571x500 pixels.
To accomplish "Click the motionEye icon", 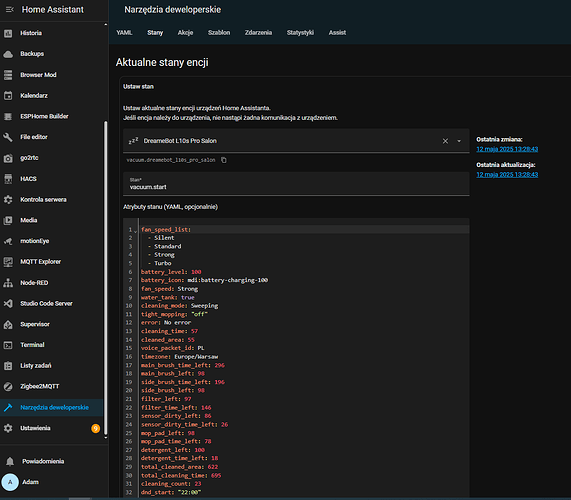I will (8, 241).
